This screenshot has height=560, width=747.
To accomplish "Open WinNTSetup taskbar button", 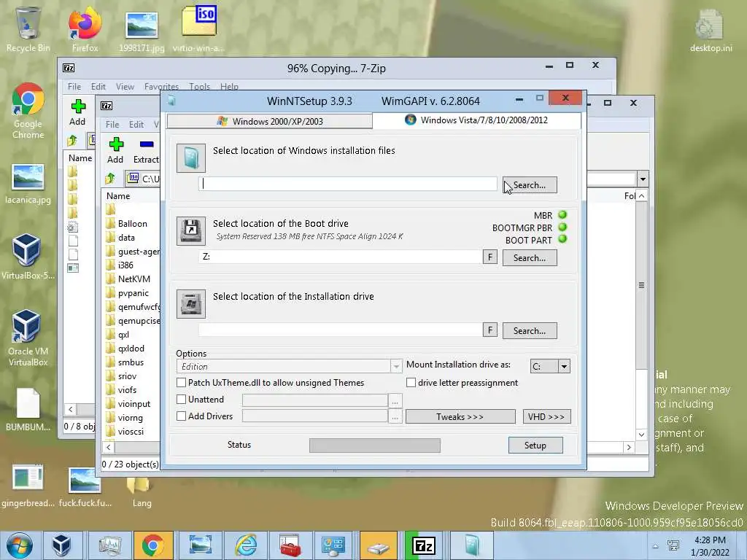I will tap(471, 545).
